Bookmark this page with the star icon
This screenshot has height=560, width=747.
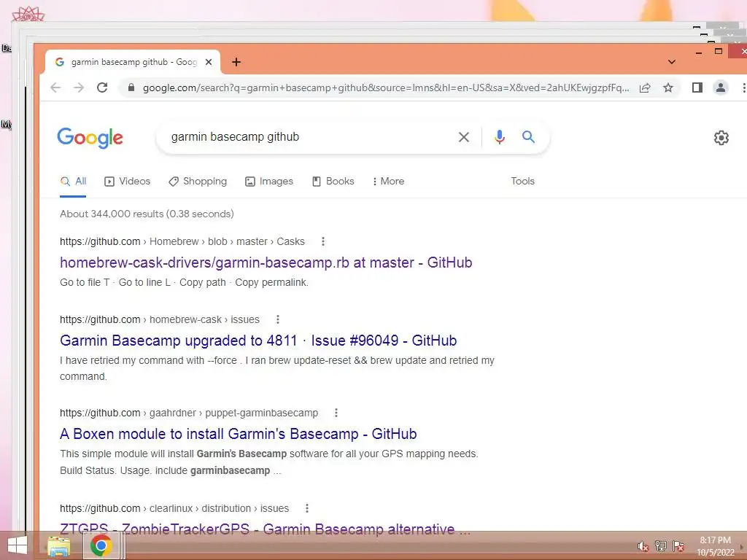[668, 87]
